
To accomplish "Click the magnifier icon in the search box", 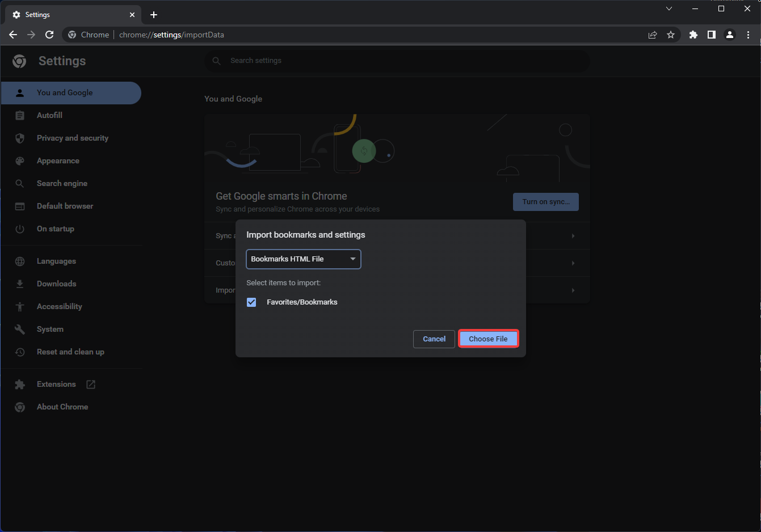I will tap(216, 61).
